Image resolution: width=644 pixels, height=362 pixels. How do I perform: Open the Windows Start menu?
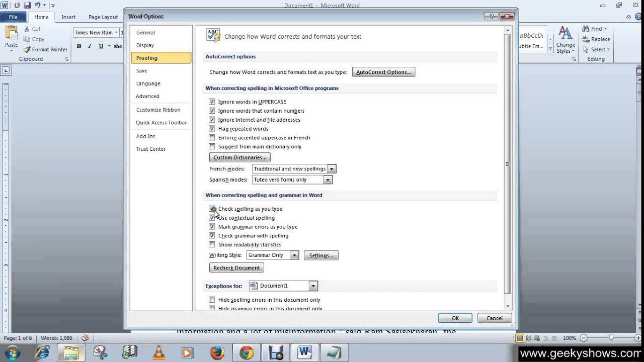tap(12, 352)
